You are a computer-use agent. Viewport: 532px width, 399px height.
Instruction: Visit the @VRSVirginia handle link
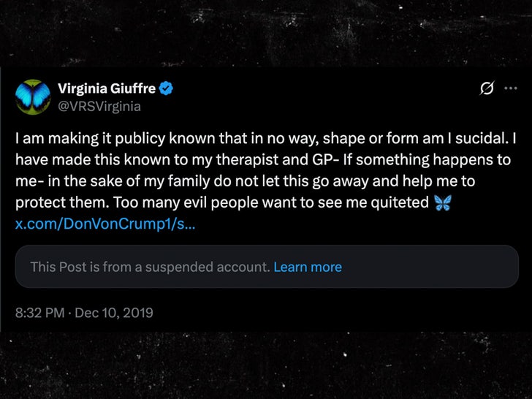click(99, 106)
